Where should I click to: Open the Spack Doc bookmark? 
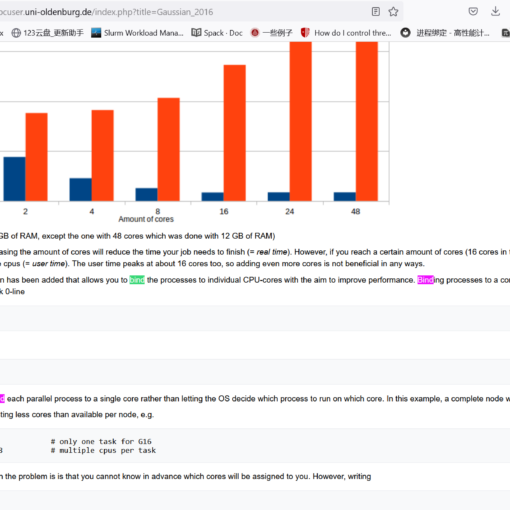pyautogui.click(x=217, y=33)
